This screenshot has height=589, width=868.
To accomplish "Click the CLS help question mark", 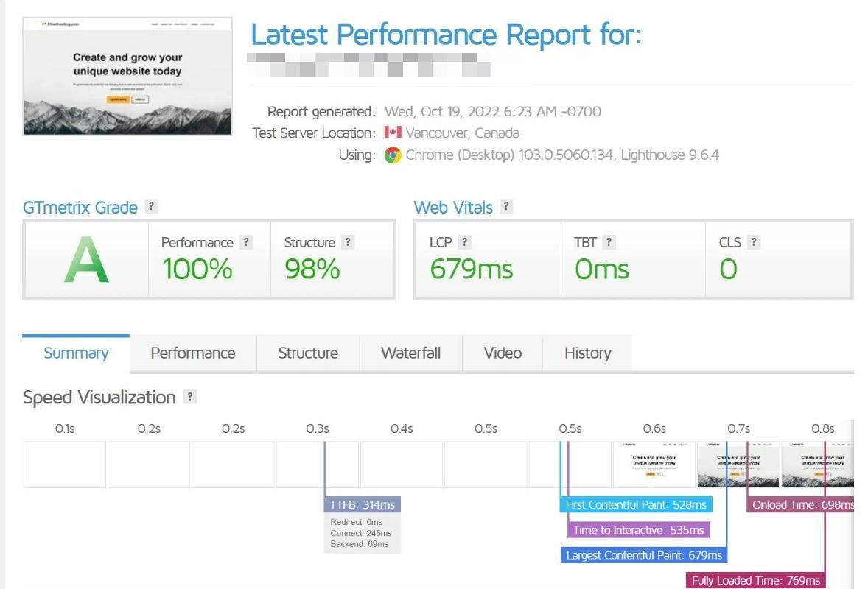I will coord(754,242).
